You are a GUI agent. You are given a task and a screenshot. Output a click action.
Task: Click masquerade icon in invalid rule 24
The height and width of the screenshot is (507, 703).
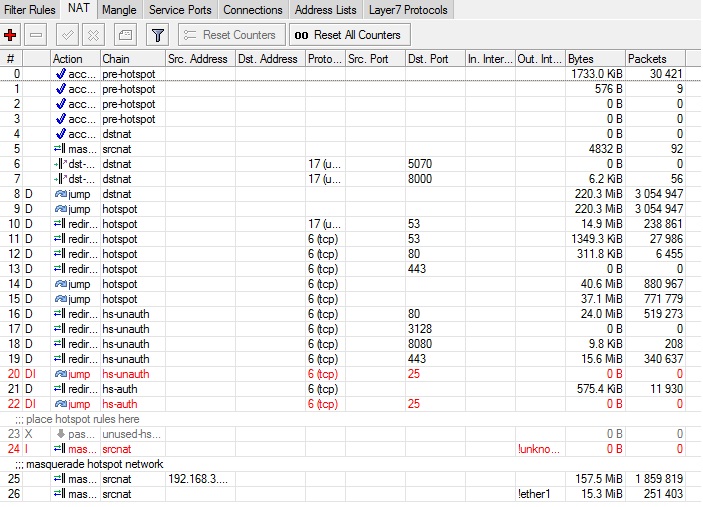60,448
